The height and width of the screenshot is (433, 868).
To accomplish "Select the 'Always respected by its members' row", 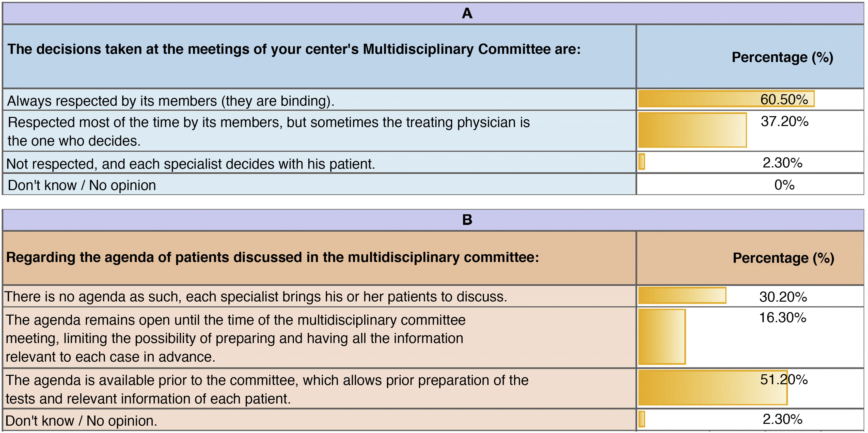I will [170, 101].
